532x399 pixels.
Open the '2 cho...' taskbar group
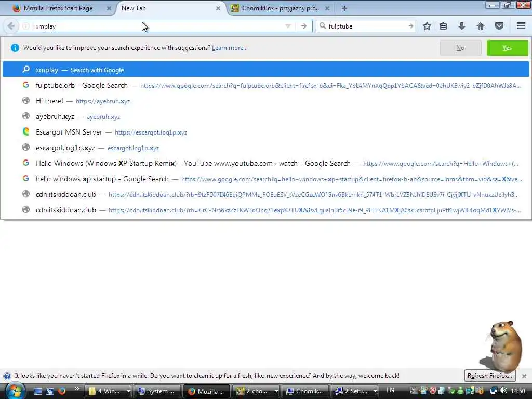click(254, 391)
